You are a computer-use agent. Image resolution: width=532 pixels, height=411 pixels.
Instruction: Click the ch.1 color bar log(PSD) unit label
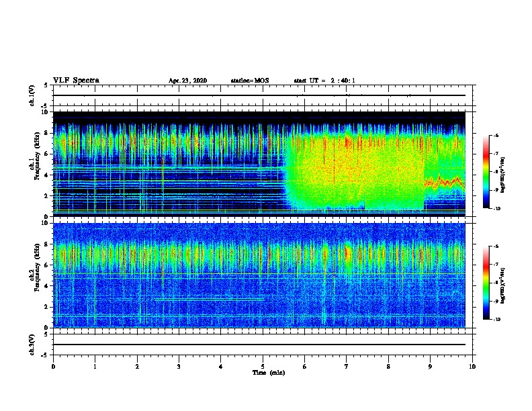tap(503, 175)
